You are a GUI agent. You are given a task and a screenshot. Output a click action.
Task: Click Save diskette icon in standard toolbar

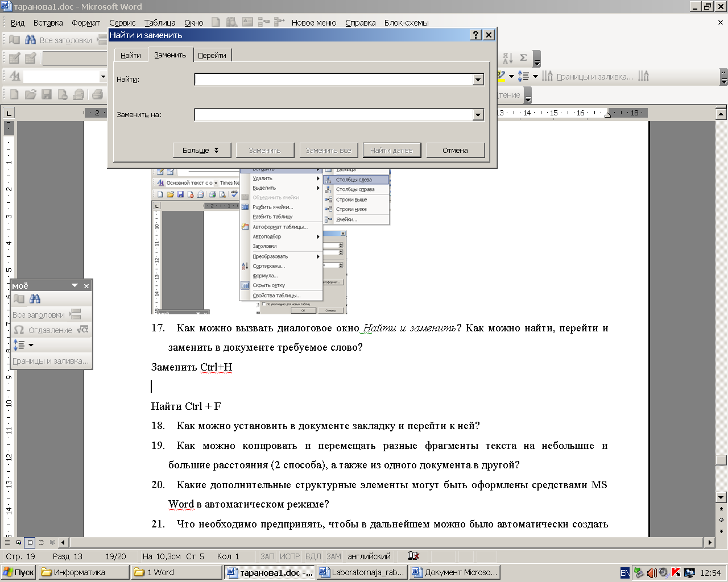[47, 94]
